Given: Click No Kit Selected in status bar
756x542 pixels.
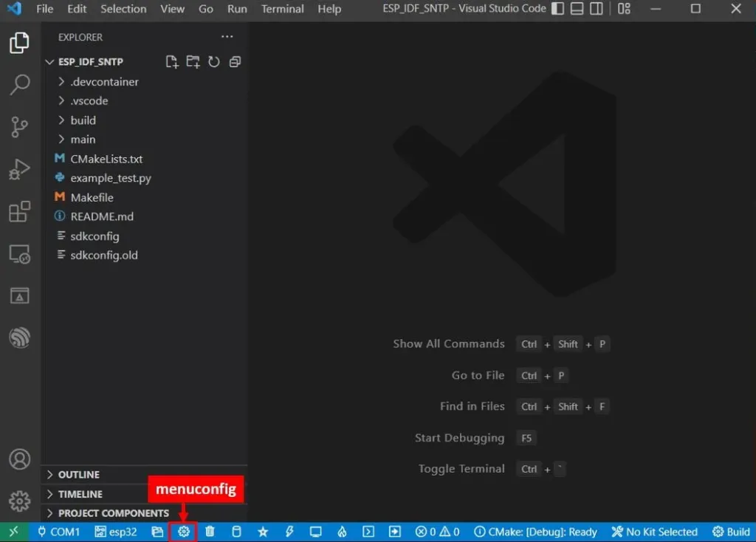Looking at the screenshot, I should 655,532.
